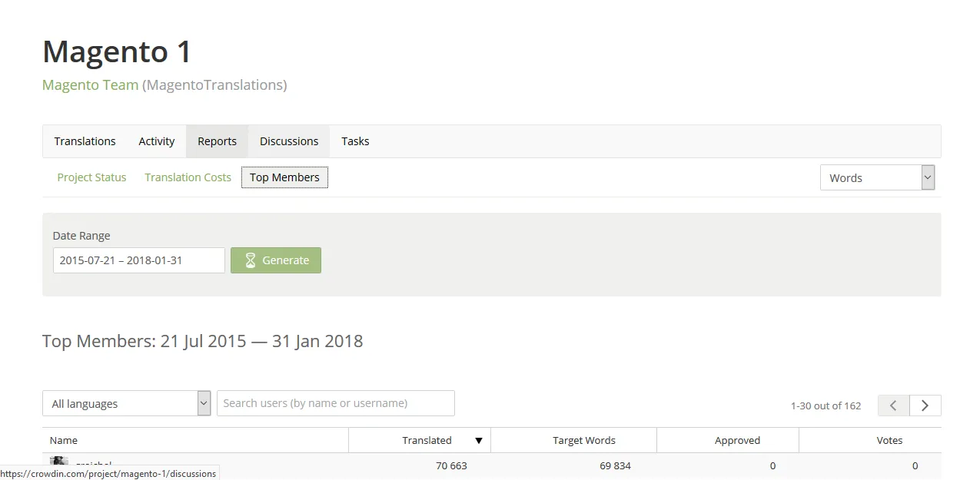Open the Words unit dropdown

pos(877,177)
